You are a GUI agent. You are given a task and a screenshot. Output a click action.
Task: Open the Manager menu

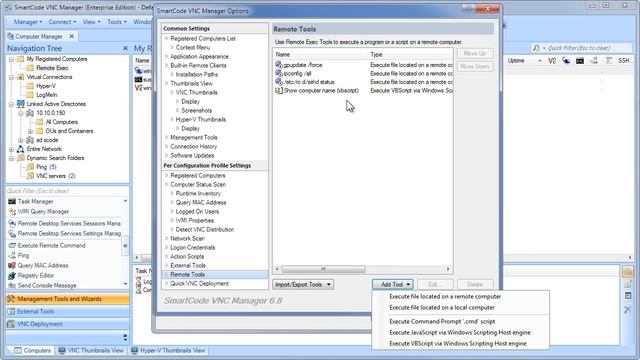click(x=27, y=22)
